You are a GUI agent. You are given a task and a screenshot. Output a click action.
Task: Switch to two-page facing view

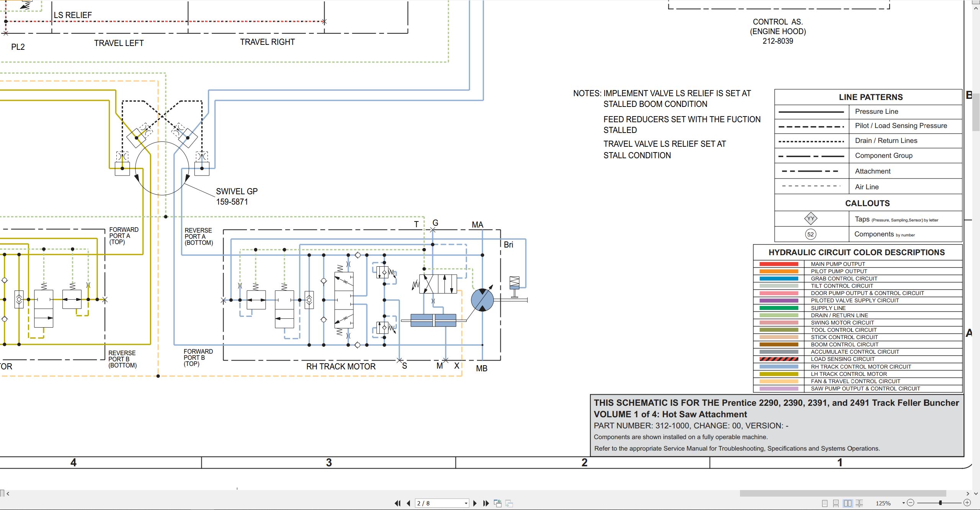click(x=848, y=503)
